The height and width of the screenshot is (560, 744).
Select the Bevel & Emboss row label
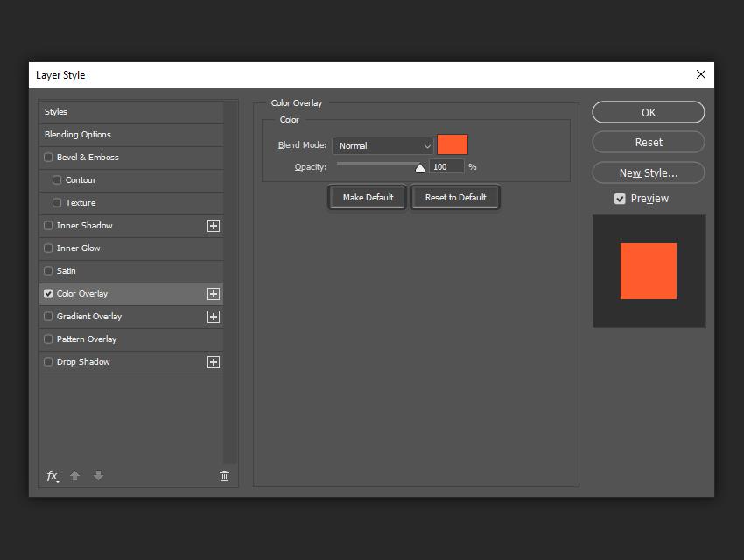point(88,157)
